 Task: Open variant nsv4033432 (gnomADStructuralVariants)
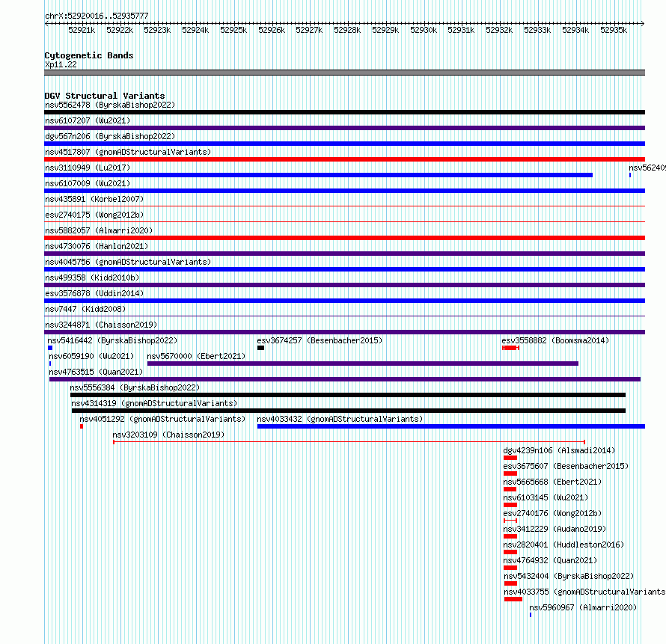(340, 419)
